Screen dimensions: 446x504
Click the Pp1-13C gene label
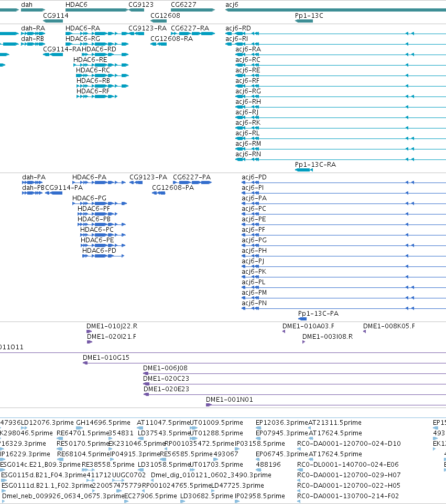(x=309, y=16)
